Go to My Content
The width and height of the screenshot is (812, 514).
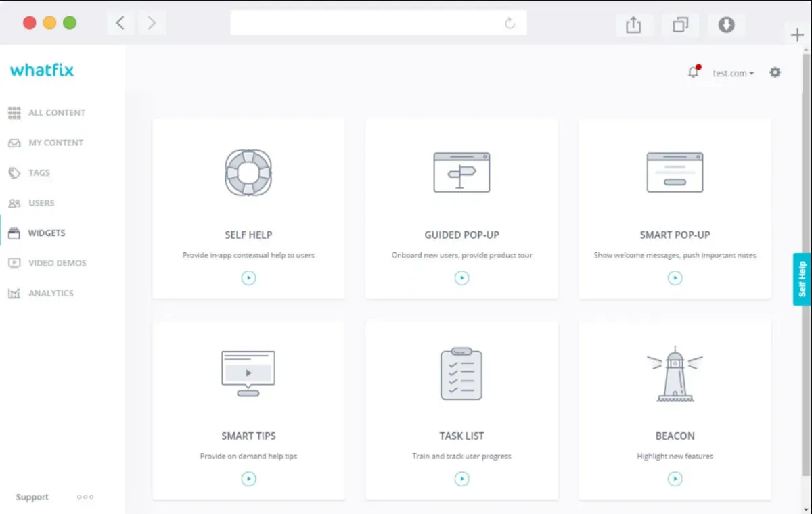point(55,143)
